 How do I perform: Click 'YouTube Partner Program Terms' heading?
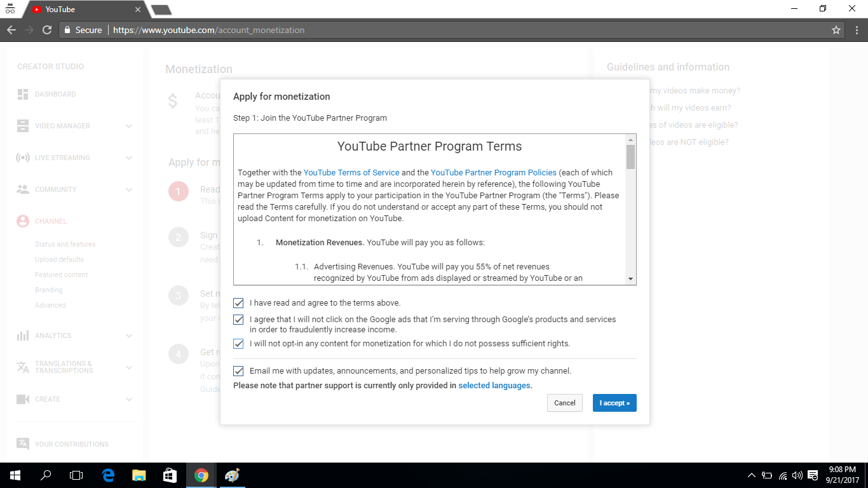pyautogui.click(x=430, y=146)
